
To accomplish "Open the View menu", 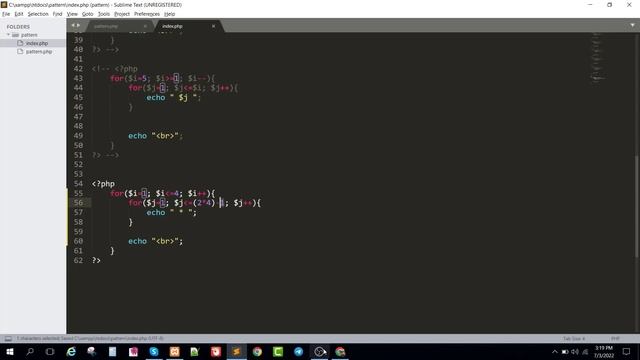I will (72, 14).
